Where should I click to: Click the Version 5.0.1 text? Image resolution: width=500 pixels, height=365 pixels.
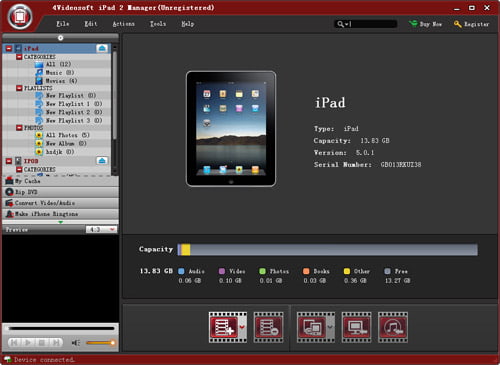click(344, 153)
